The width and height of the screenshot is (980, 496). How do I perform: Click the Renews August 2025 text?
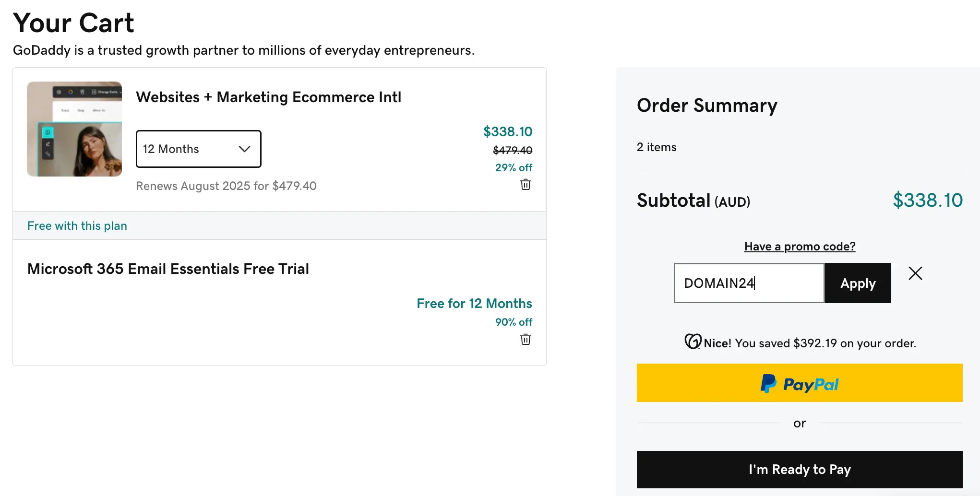(x=226, y=186)
